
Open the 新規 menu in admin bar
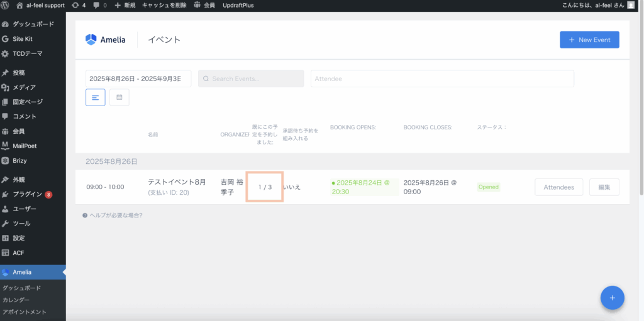tap(125, 5)
